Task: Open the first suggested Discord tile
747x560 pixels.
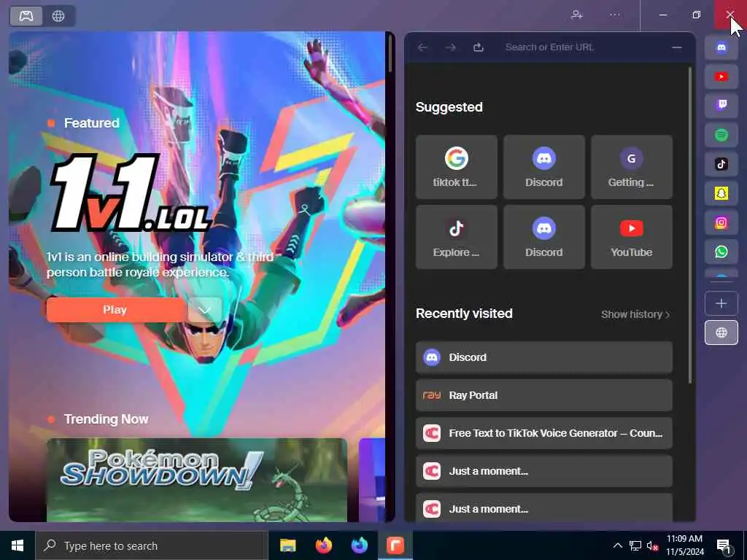Action: 544,167
